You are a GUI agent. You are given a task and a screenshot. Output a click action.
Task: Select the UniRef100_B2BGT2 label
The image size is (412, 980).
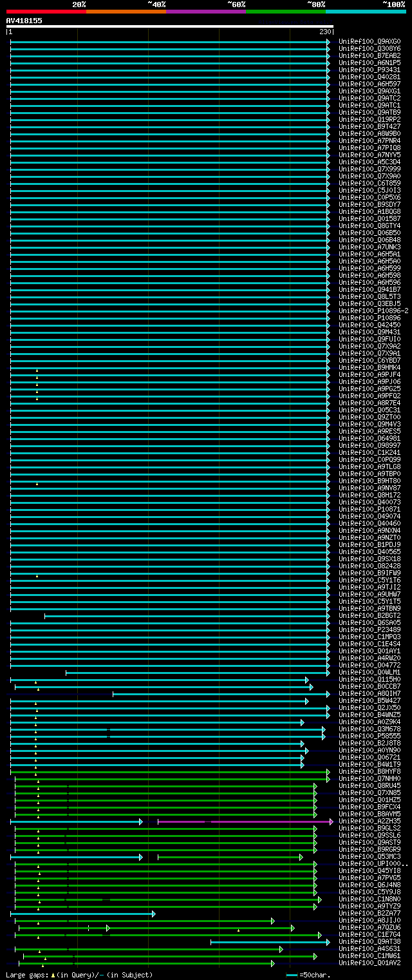point(370,616)
